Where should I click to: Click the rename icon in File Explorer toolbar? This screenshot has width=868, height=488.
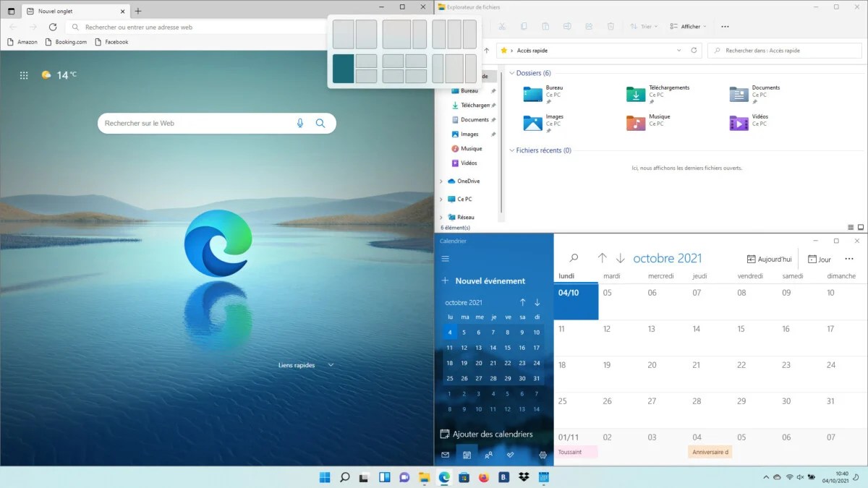point(567,27)
